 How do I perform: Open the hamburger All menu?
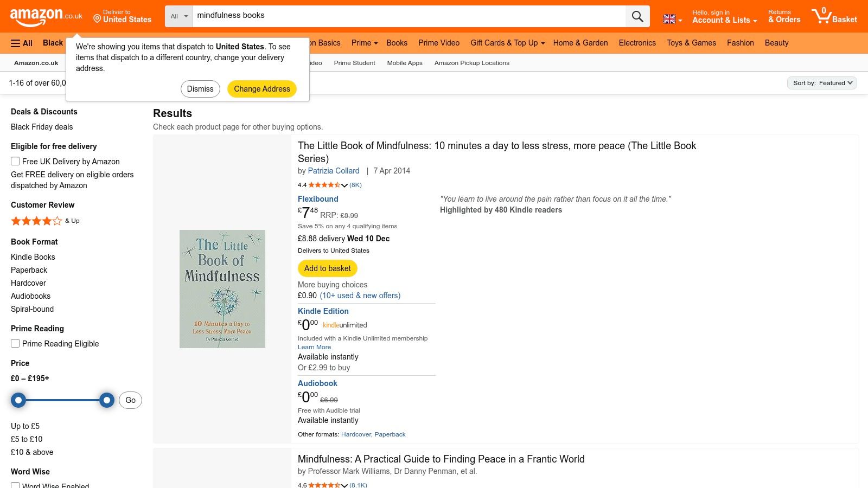(x=21, y=43)
